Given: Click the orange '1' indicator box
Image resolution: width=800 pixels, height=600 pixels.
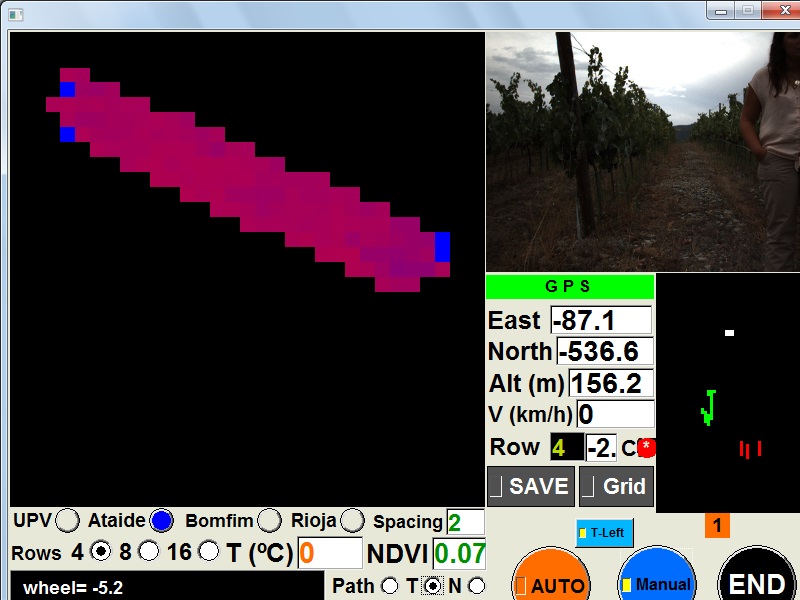Looking at the screenshot, I should (717, 525).
